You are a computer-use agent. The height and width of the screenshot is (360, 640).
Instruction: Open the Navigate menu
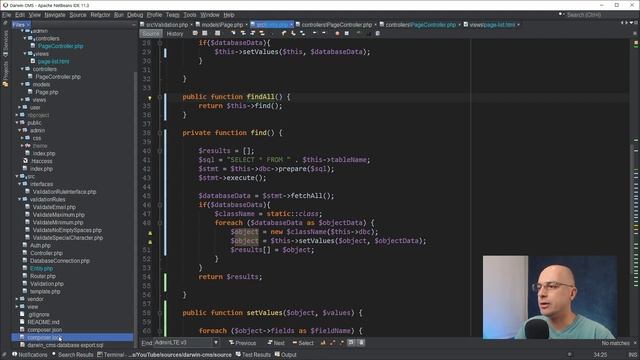(55, 15)
